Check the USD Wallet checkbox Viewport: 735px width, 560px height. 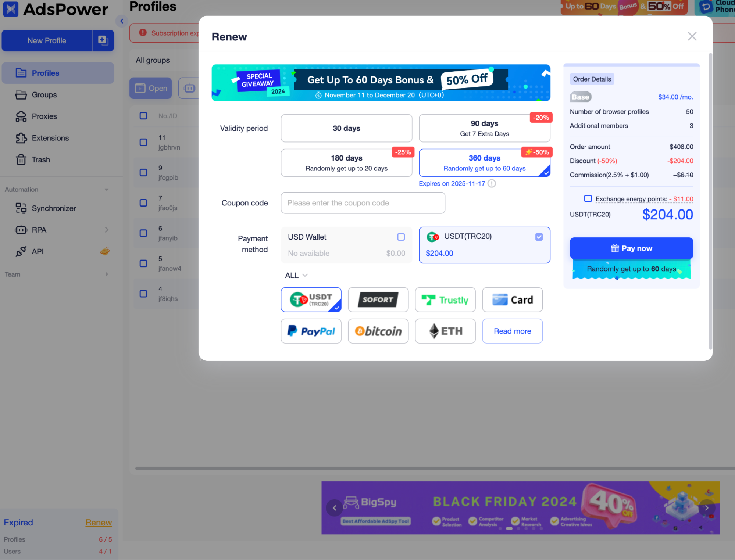pos(401,237)
